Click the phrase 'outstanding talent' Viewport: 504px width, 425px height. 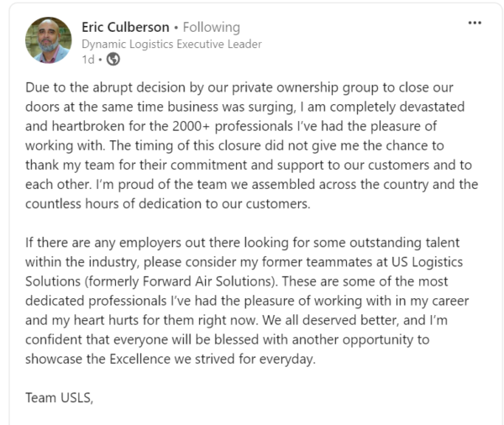click(x=404, y=243)
